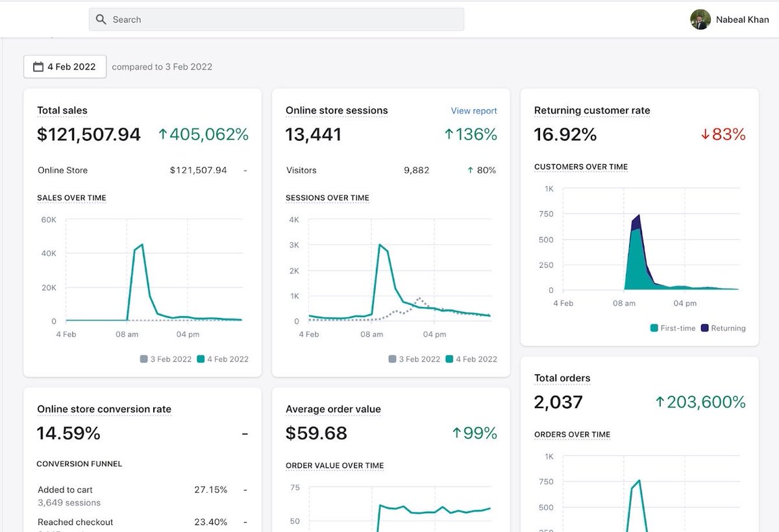Toggle 3 Feb 2022 legend swatch in sales chart

pos(144,359)
